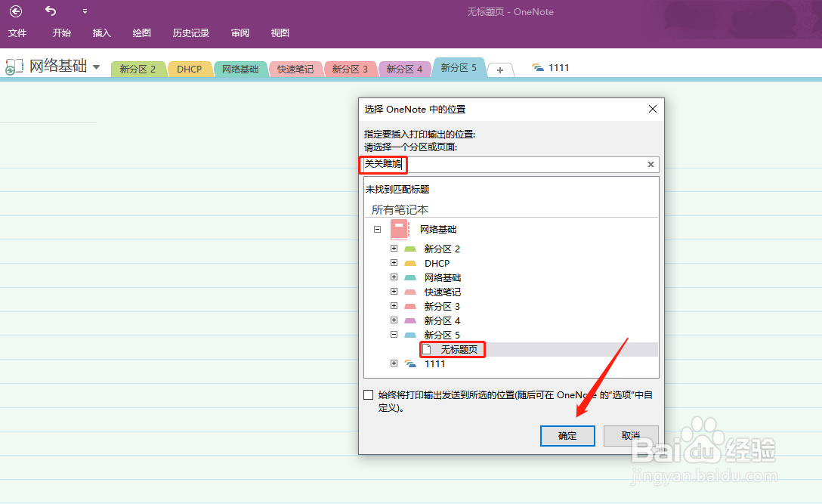Click the search field containing 关关雎鸠
Screen dimensions: 822x504
coord(511,164)
